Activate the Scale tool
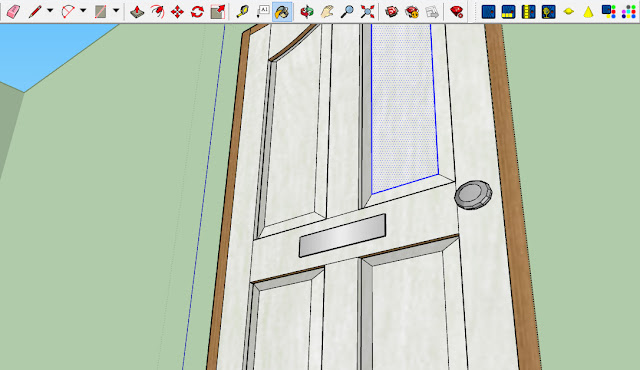640x370 pixels. (x=218, y=11)
